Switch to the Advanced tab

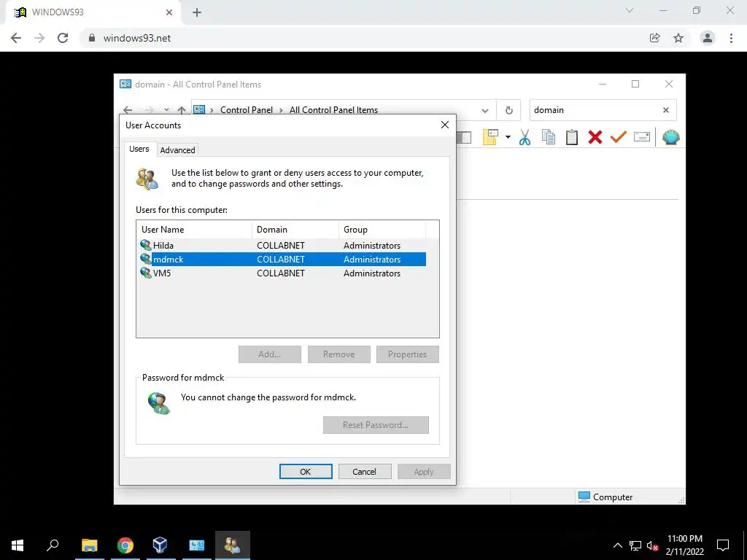pos(177,150)
